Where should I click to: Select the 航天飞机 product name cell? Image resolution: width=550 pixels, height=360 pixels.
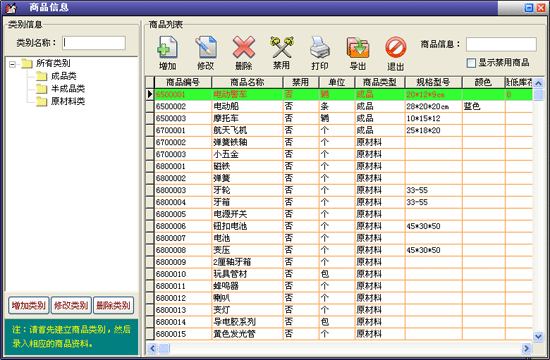pyautogui.click(x=247, y=130)
